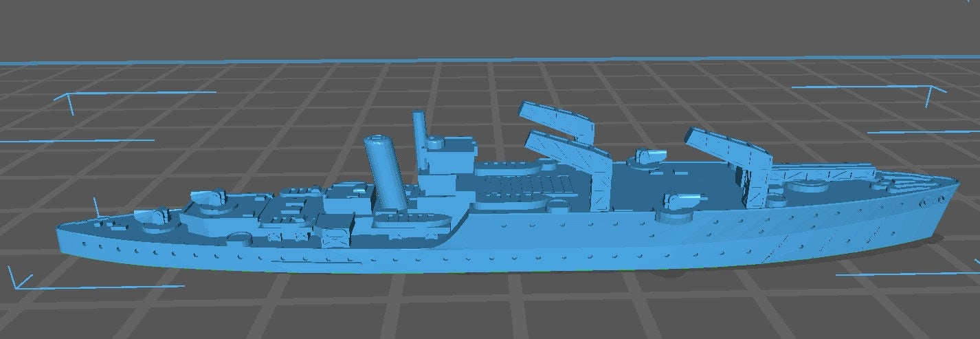Select the ship's tall angled funnel
The image size is (980, 339).
pos(387,172)
